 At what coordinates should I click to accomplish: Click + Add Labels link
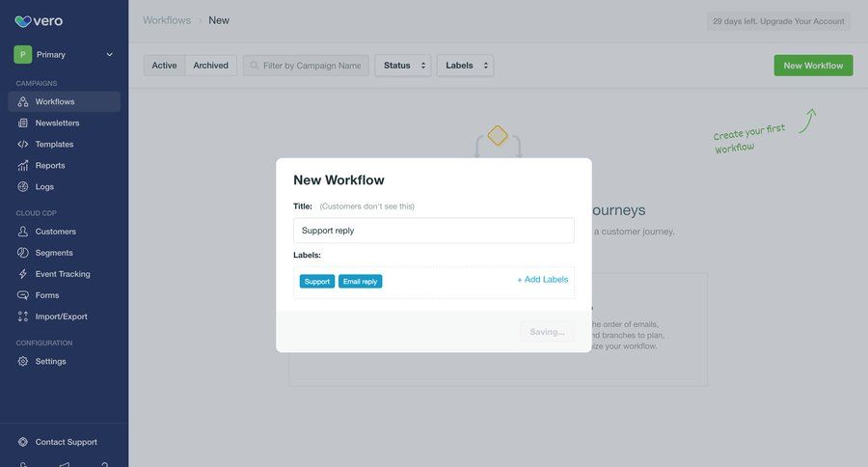pos(542,279)
